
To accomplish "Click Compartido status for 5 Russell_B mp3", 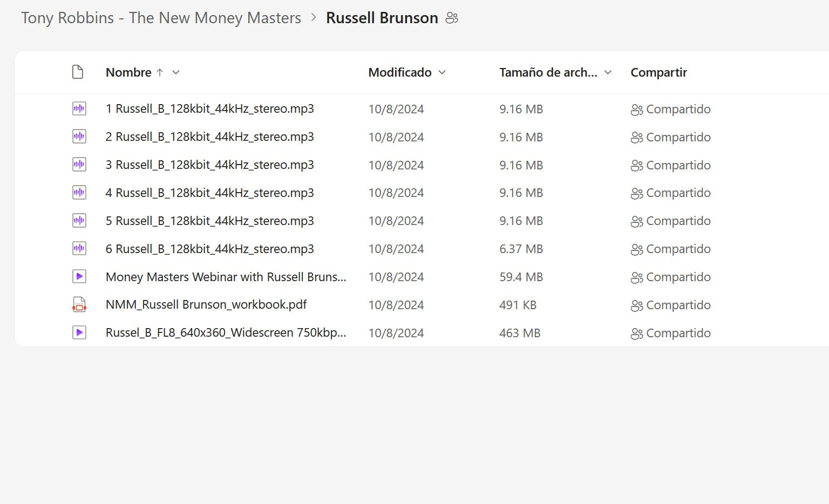I will point(678,221).
